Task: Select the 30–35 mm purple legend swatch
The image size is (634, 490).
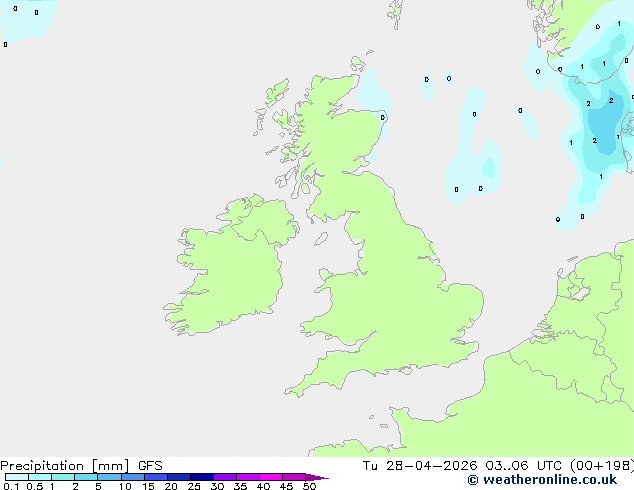Action: [225, 477]
